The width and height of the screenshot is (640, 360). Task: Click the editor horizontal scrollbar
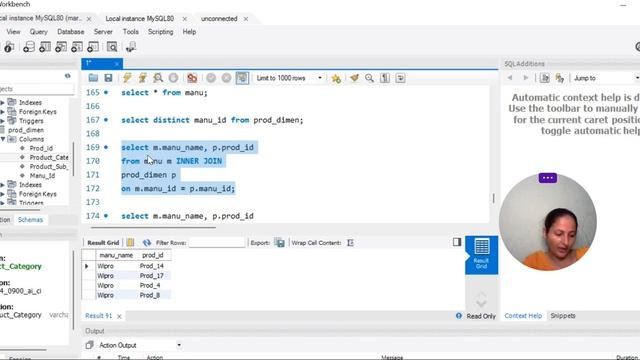[x=153, y=227]
